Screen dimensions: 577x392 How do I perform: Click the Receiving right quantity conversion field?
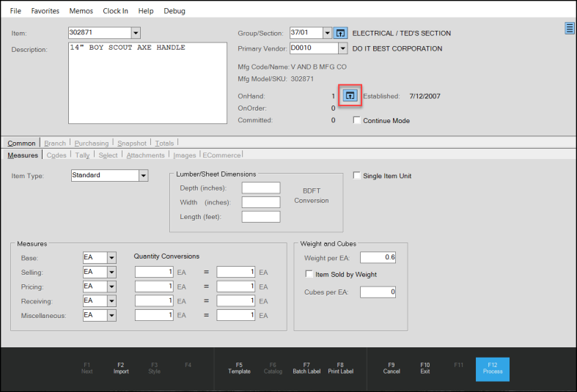click(235, 301)
